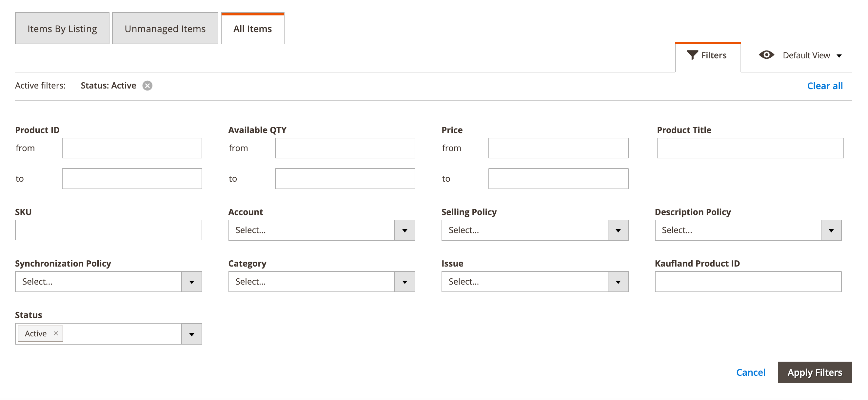This screenshot has height=400, width=868.
Task: Expand the Category dropdown
Action: pyautogui.click(x=322, y=282)
